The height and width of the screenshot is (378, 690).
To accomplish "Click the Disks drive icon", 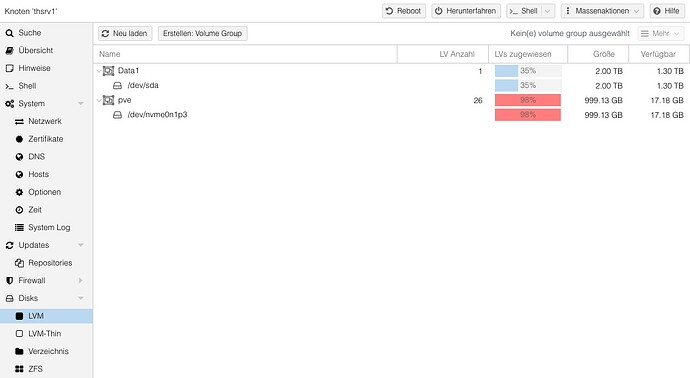I will point(10,298).
